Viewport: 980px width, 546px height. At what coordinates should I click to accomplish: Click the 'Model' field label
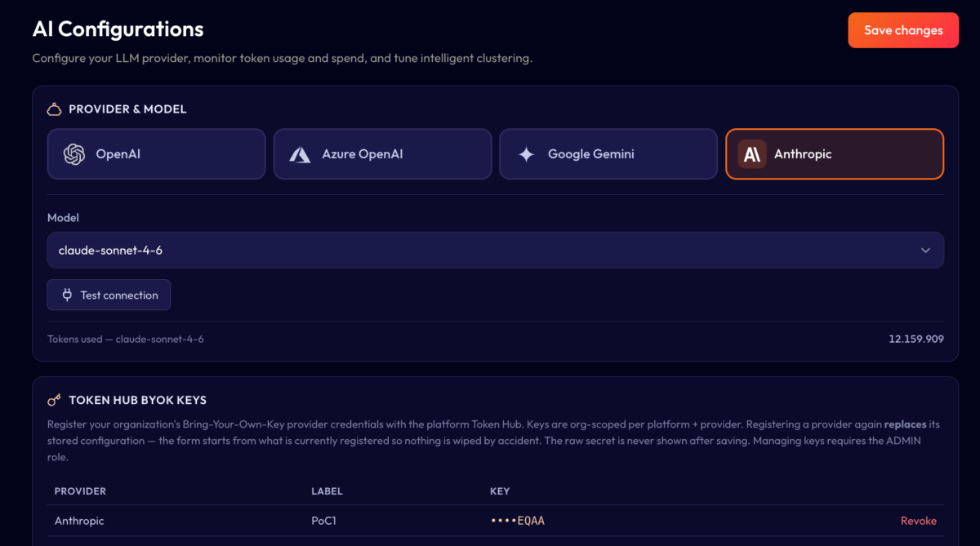click(63, 218)
